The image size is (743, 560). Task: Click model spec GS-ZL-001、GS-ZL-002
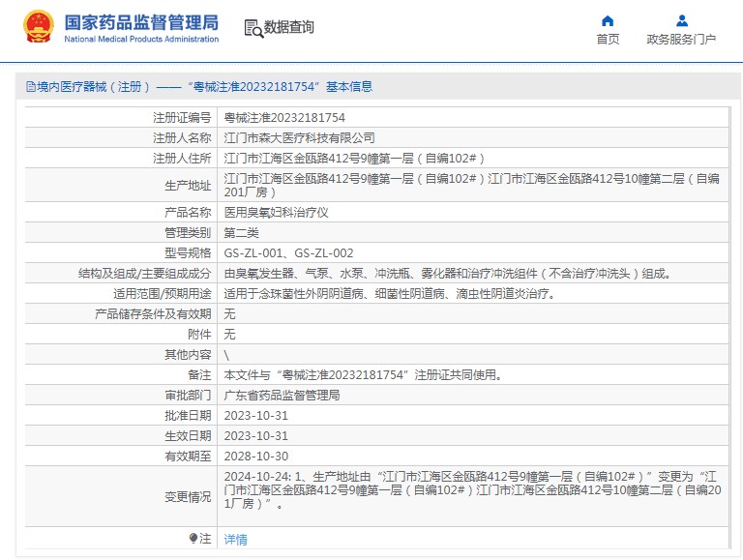click(x=288, y=252)
